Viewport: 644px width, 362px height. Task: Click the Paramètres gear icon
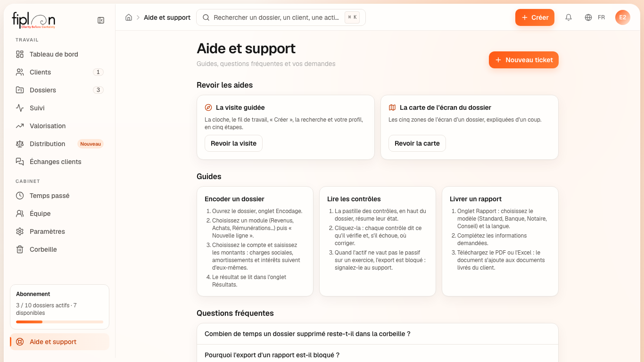click(x=20, y=231)
